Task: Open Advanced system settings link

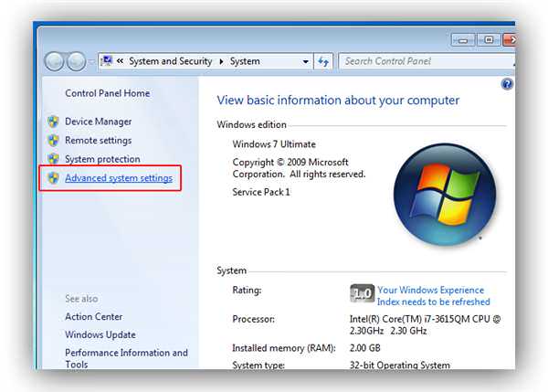Action: click(x=119, y=177)
